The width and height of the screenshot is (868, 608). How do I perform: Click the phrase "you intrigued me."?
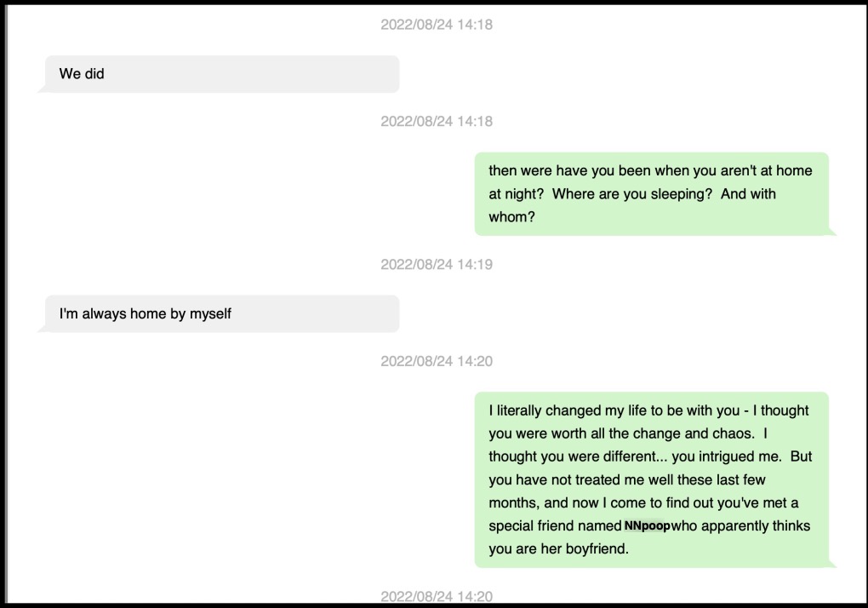(728, 456)
